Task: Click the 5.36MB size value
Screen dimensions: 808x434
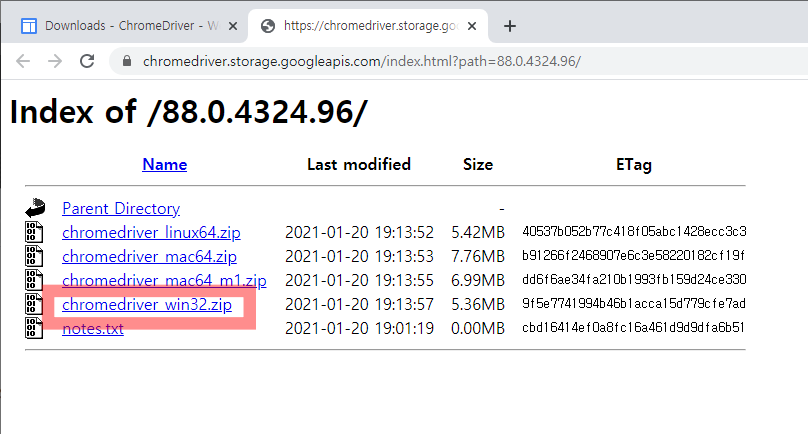Action: pyautogui.click(x=478, y=304)
